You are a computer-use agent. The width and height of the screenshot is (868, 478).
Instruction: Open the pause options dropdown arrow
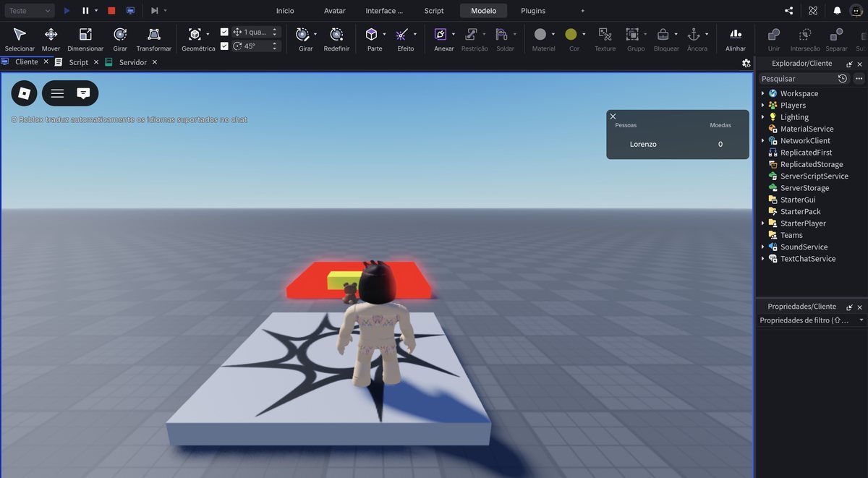click(96, 11)
